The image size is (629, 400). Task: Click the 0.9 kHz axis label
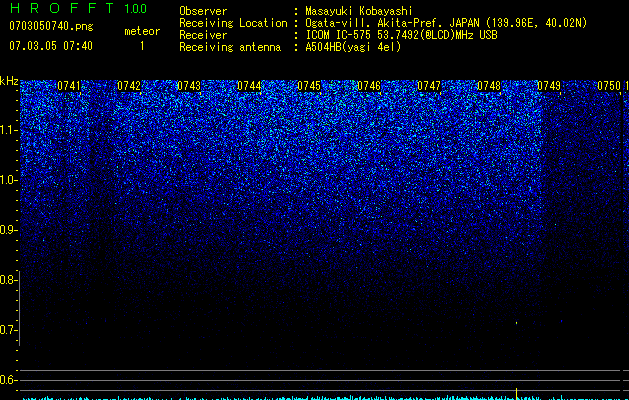[8, 230]
